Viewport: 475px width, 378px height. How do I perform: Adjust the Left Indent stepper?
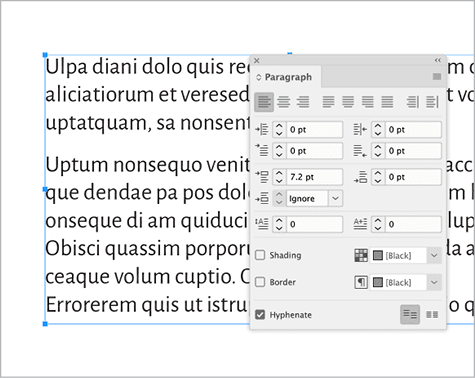[x=279, y=129]
